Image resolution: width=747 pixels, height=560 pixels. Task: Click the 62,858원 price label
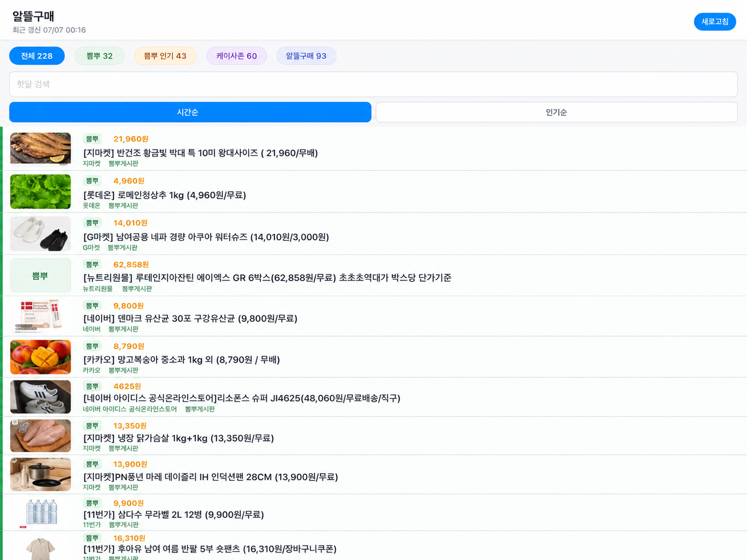point(131,264)
